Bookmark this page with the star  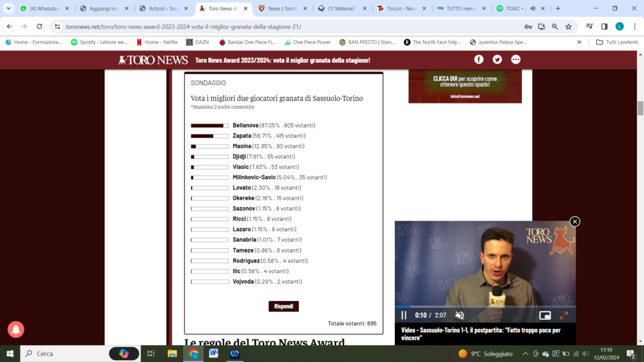pyautogui.click(x=569, y=26)
